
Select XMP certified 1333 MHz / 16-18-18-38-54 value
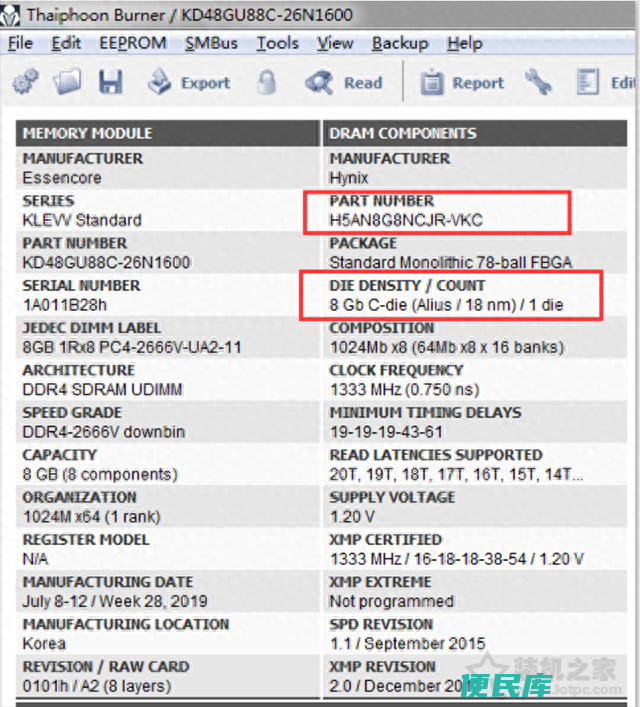tap(457, 559)
